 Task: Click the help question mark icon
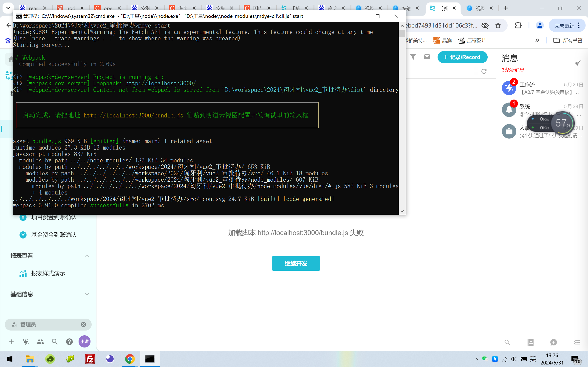point(70,342)
